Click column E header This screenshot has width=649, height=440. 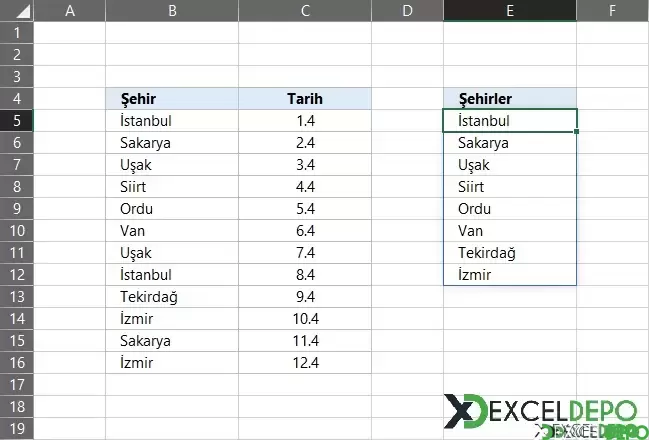[510, 10]
